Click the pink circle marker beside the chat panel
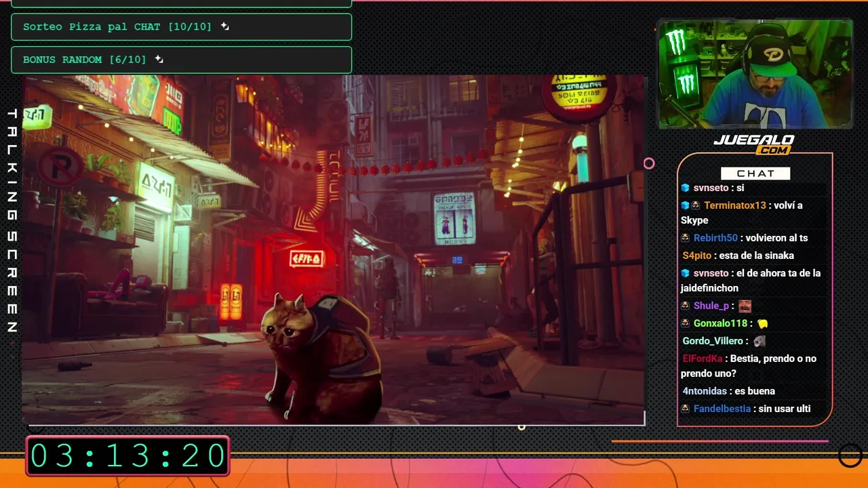Screen dimensions: 868x488 pyautogui.click(x=649, y=163)
